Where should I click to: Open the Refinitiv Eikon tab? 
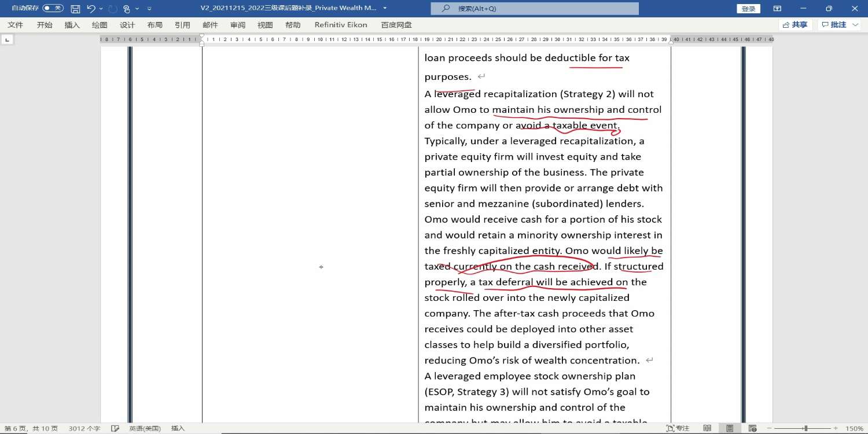(x=341, y=25)
